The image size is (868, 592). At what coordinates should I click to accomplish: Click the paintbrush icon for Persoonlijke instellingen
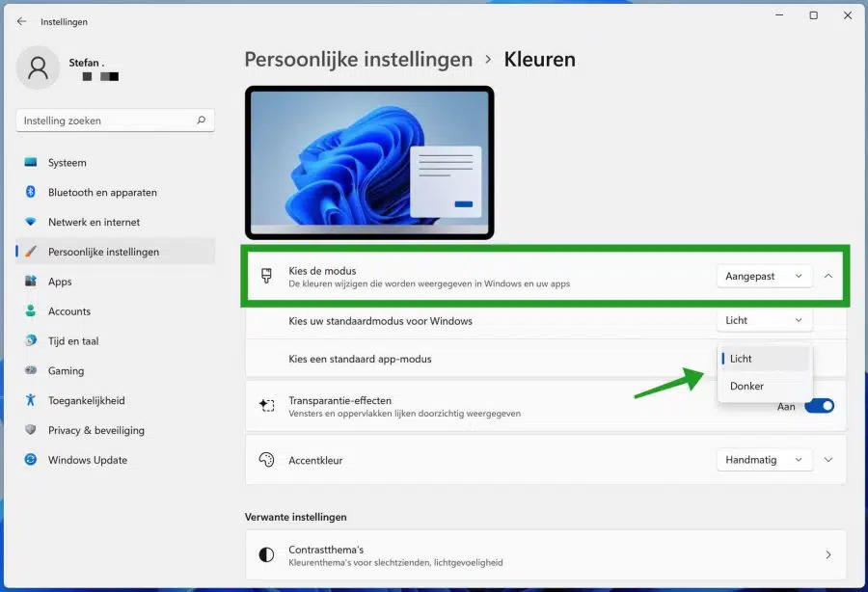(x=31, y=252)
